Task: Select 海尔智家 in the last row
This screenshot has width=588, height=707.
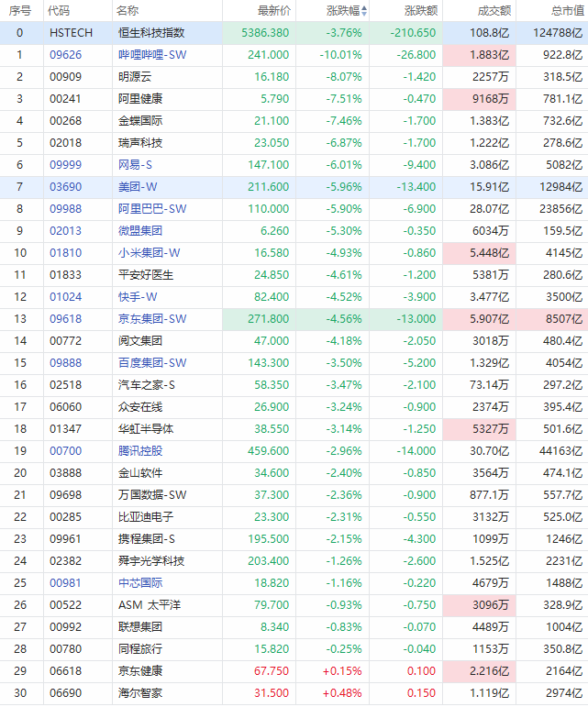Action: [140, 693]
